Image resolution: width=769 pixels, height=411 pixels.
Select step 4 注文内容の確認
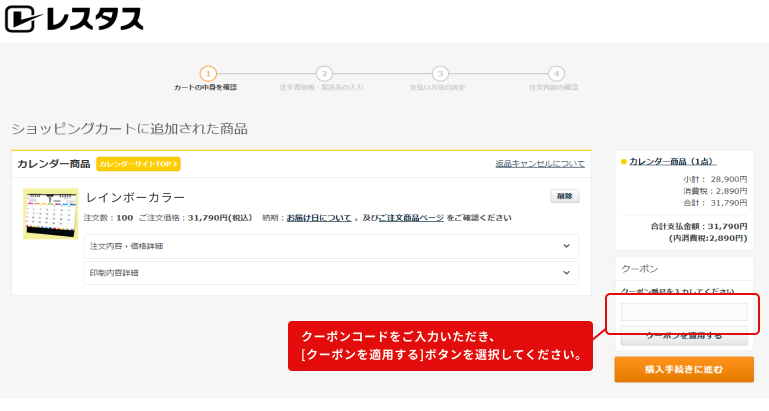point(554,79)
